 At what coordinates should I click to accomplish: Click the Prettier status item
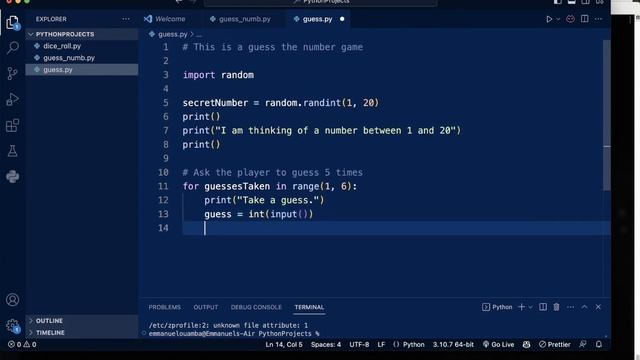coord(555,344)
